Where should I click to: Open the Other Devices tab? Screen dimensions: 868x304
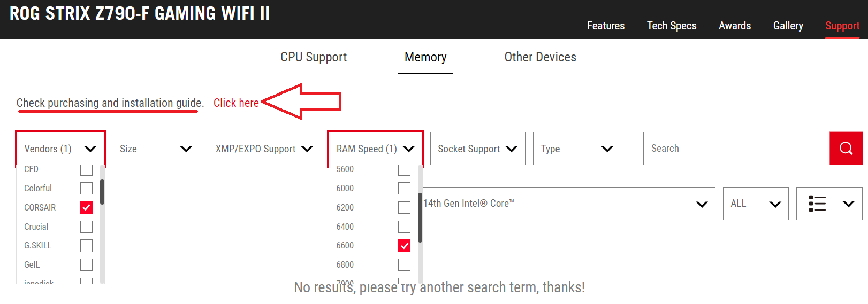coord(540,57)
